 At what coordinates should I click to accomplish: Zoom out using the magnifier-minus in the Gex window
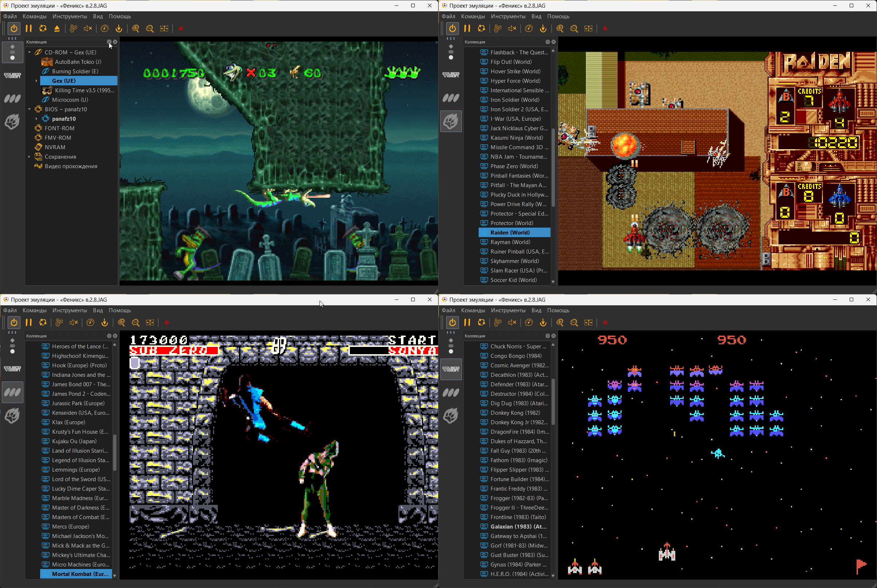(x=150, y=28)
